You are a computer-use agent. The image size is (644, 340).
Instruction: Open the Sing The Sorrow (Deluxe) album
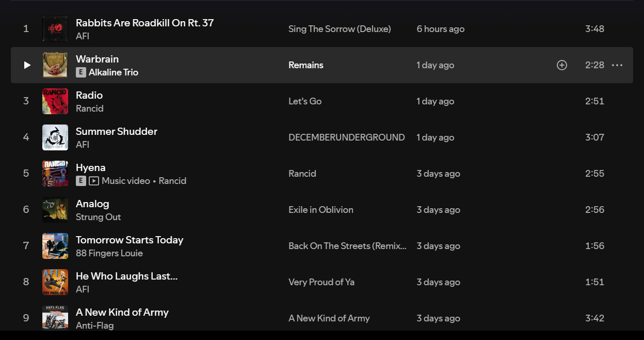[x=340, y=29]
